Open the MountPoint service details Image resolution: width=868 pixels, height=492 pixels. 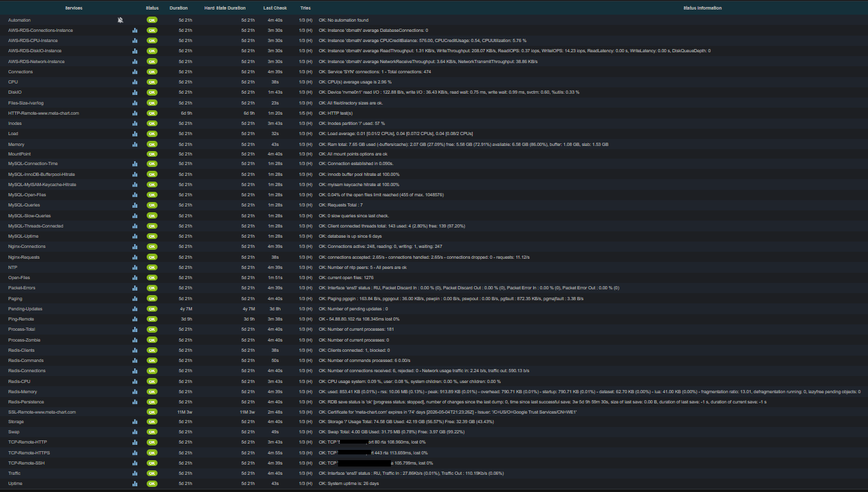click(x=19, y=154)
